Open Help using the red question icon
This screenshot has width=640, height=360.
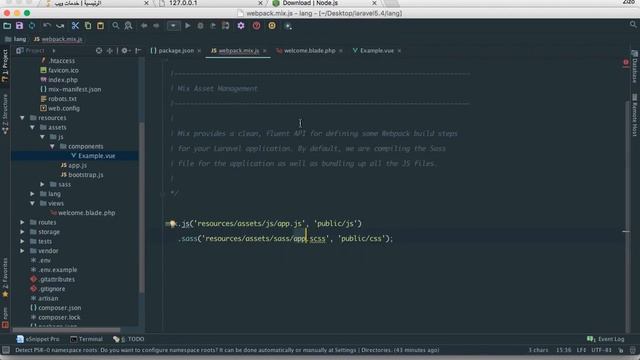pyautogui.click(x=256, y=26)
